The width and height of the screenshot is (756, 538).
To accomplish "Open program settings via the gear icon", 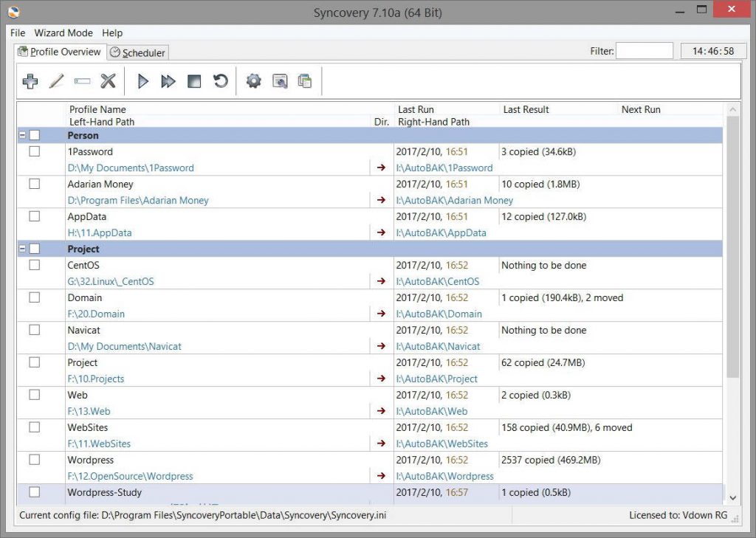I will click(x=254, y=81).
